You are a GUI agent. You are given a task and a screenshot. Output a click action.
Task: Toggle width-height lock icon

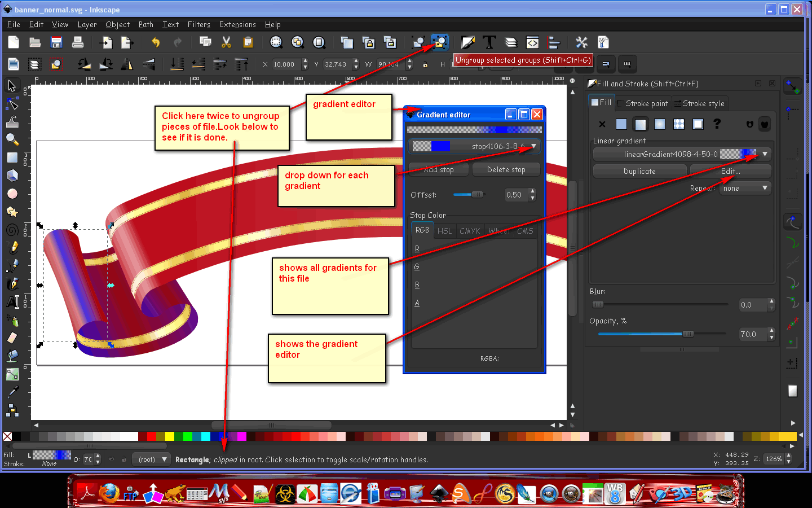click(425, 64)
